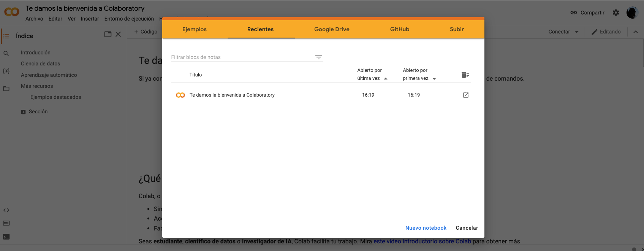Click the Cancelar button
Image resolution: width=644 pixels, height=251 pixels.
tap(467, 228)
